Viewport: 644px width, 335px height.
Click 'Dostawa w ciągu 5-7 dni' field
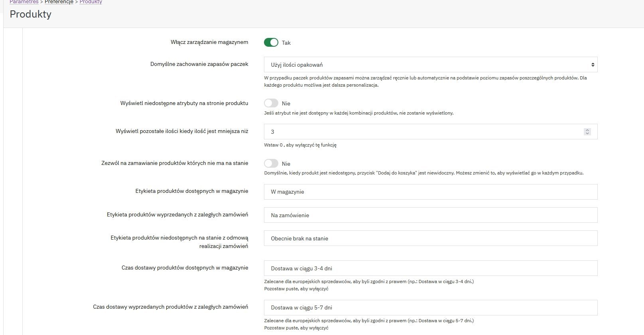[x=431, y=307]
